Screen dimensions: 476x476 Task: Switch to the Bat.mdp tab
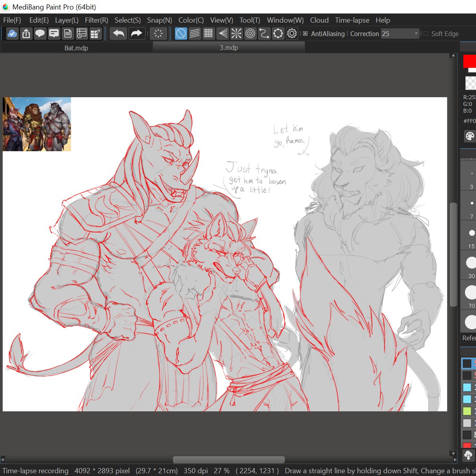click(x=77, y=47)
